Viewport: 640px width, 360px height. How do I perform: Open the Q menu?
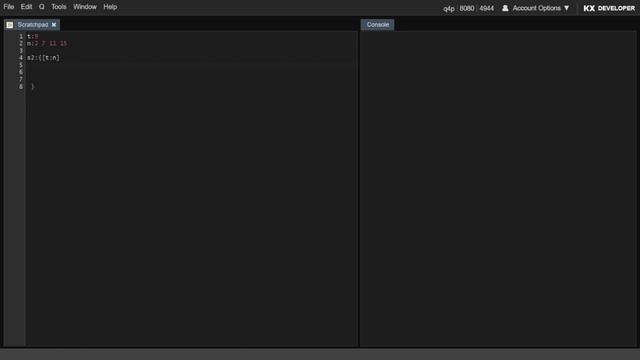42,7
